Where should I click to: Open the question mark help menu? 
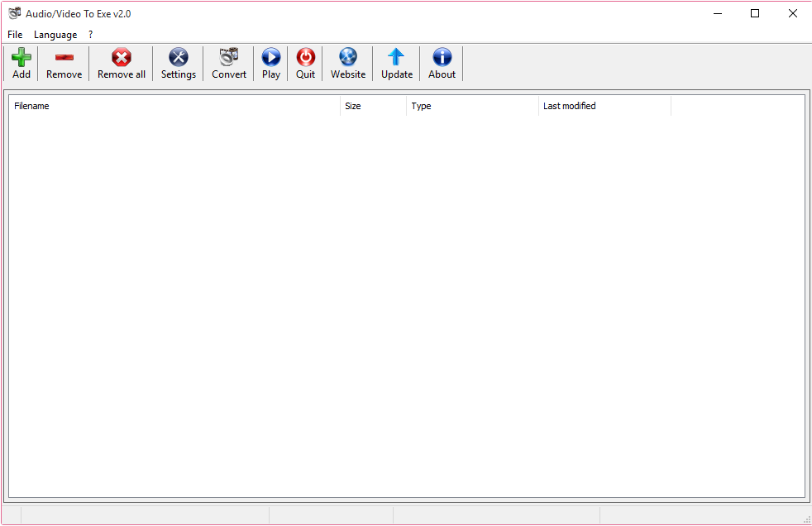coord(91,35)
